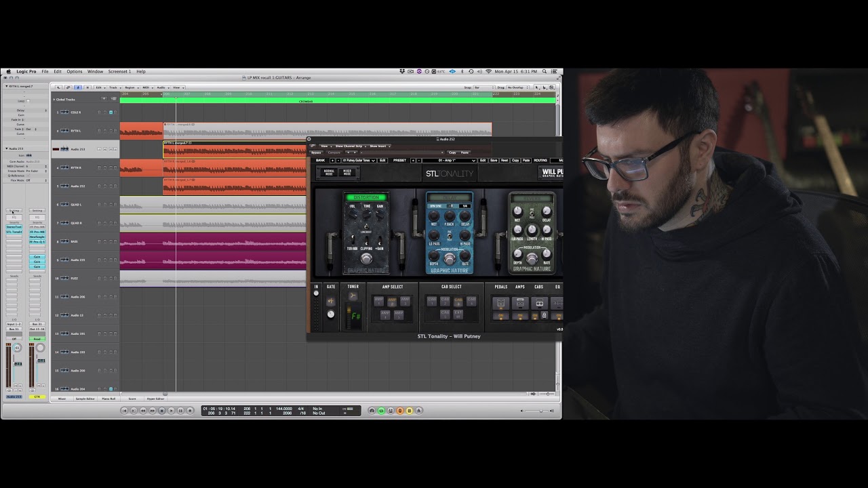The height and width of the screenshot is (488, 868).
Task: Click the master volume slider
Action: pyautogui.click(x=540, y=411)
